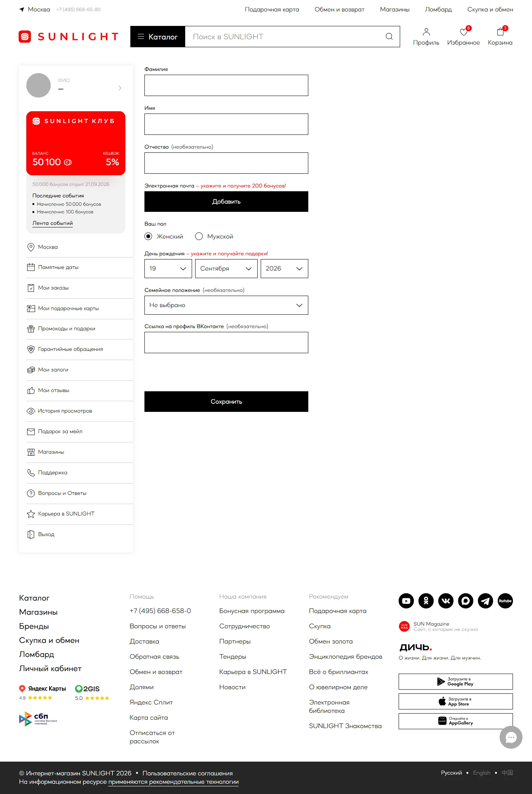
Task: Click the VKontakte profile link field
Action: (x=226, y=343)
